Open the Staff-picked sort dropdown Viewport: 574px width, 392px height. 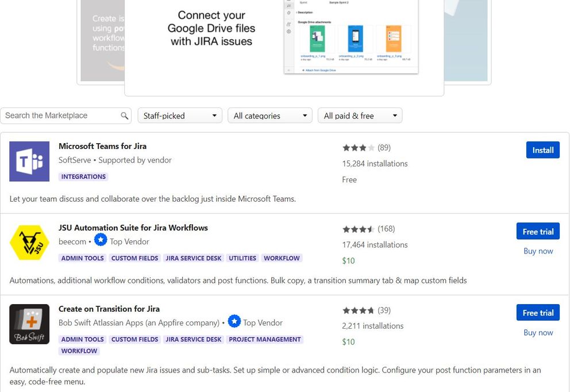tap(180, 116)
